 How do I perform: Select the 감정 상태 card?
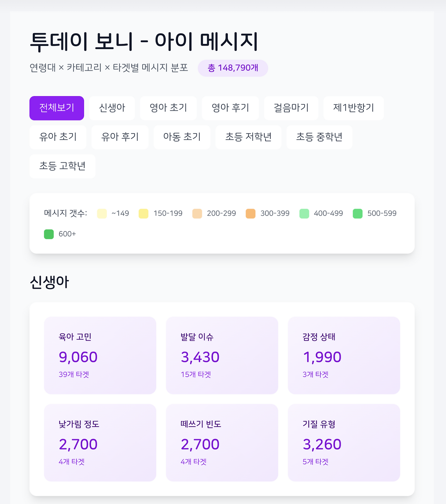pyautogui.click(x=344, y=355)
